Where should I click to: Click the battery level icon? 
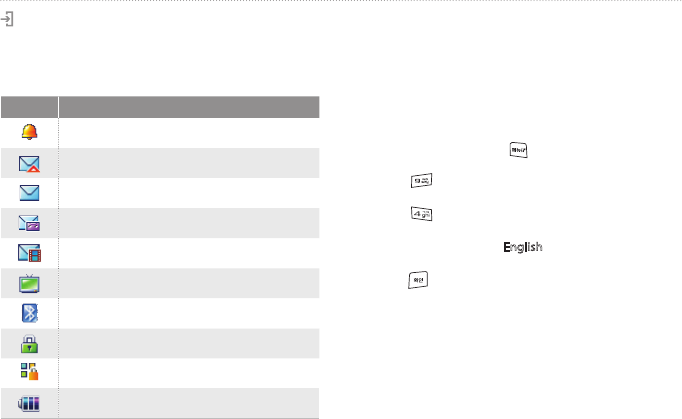pyautogui.click(x=30, y=403)
